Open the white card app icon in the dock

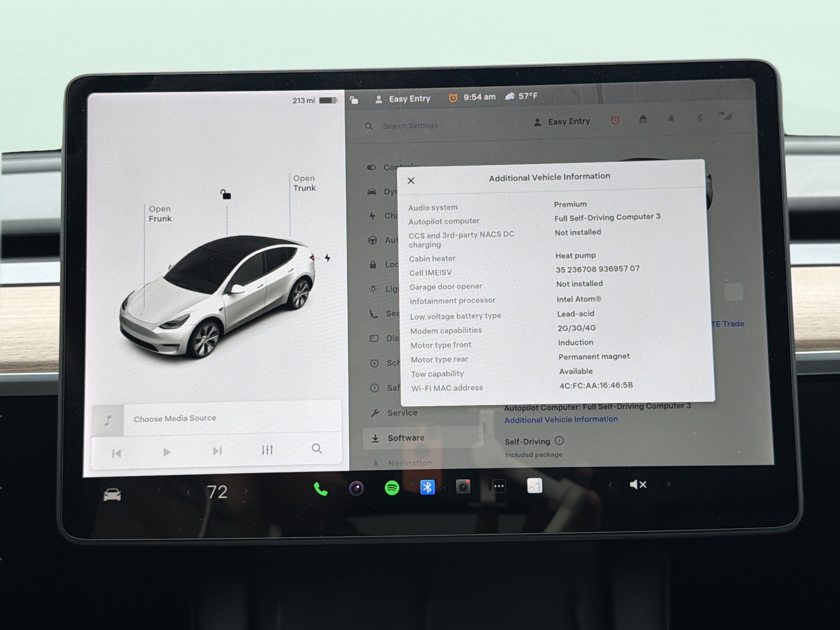point(534,485)
